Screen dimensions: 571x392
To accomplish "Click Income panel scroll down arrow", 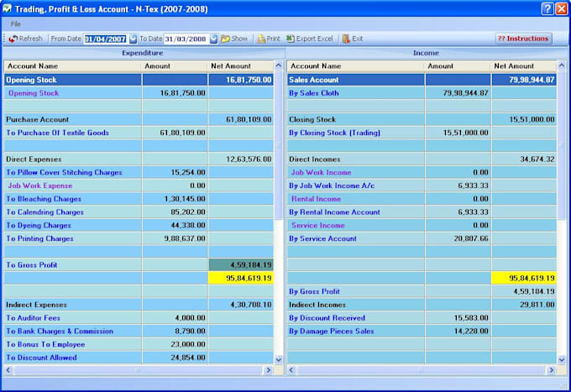I will pyautogui.click(x=562, y=359).
